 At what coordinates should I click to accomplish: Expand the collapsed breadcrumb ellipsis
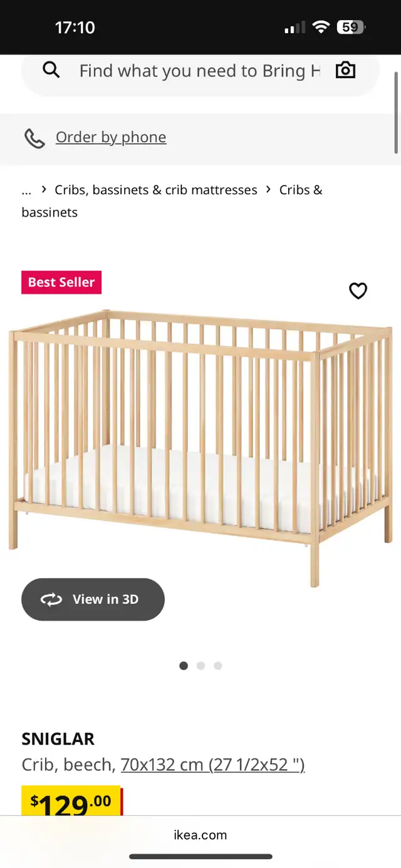point(26,190)
